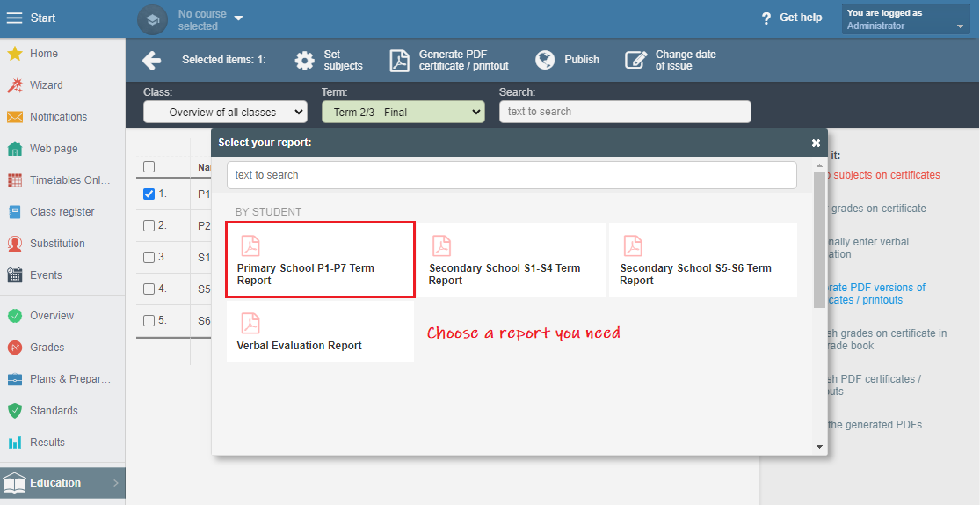This screenshot has width=980, height=505.
Task: Click the report dialog scrollbar thumb
Action: 819,240
